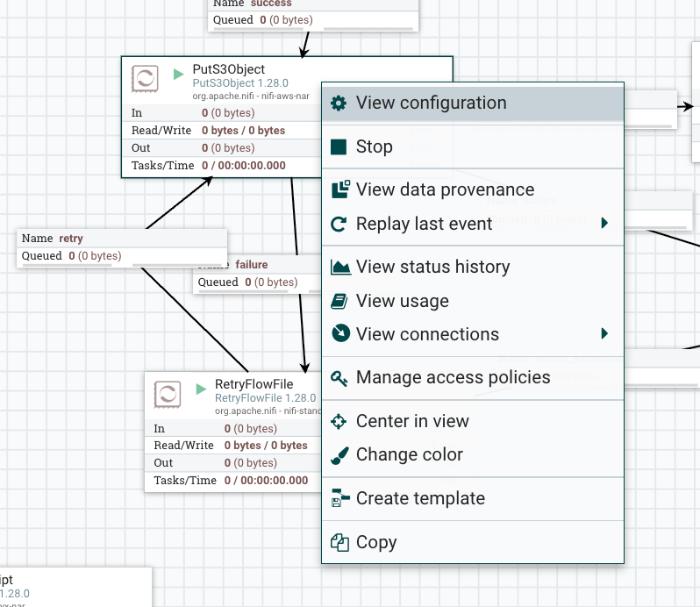Image resolution: width=700 pixels, height=607 pixels.
Task: Click the PutS3Object processor title
Action: click(228, 69)
